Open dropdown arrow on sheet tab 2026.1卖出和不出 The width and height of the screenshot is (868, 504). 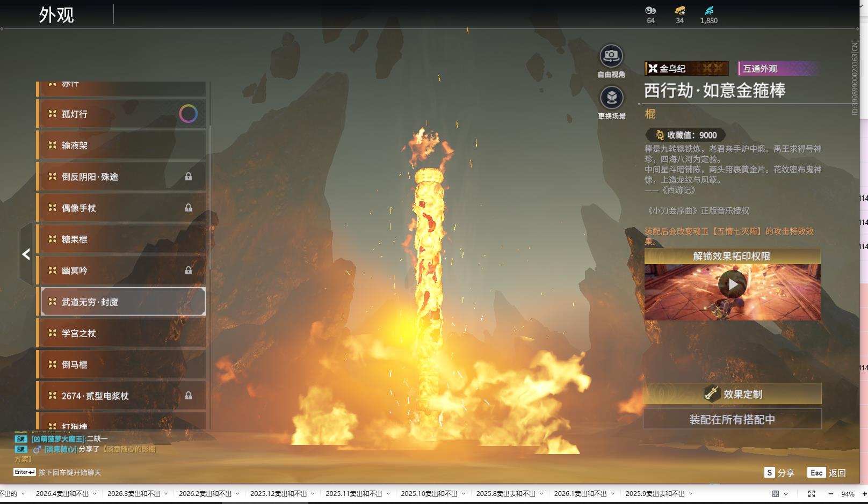click(x=613, y=494)
